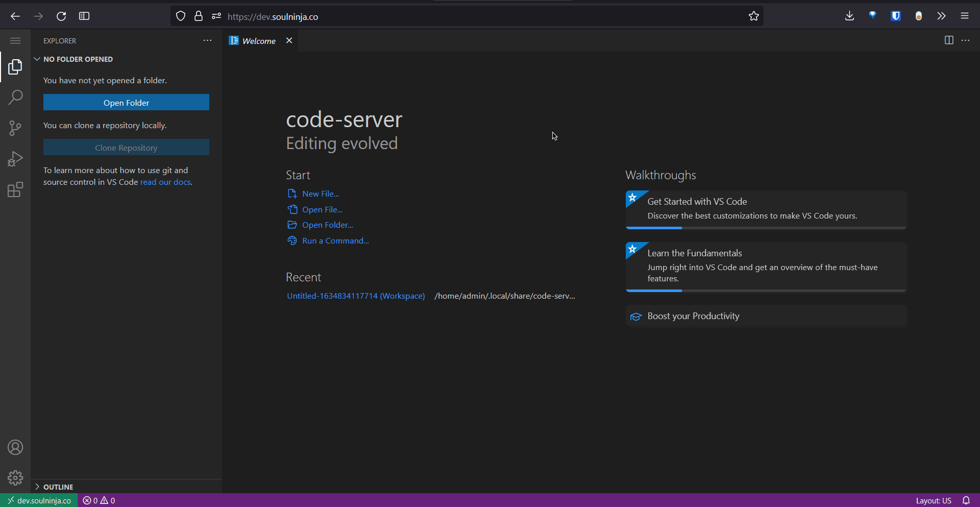This screenshot has height=507, width=980.
Task: Open the Search view in activity bar
Action: tap(15, 97)
